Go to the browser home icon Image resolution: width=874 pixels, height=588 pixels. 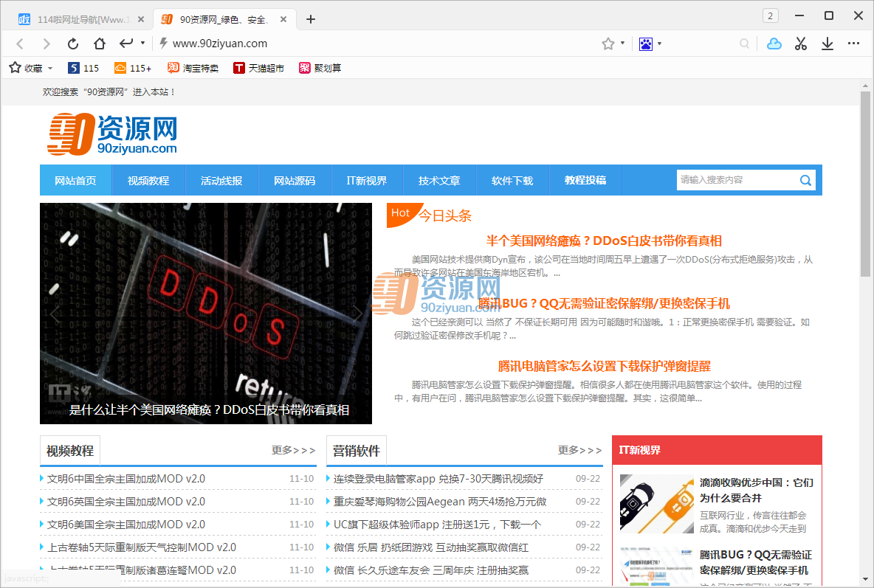(x=99, y=43)
